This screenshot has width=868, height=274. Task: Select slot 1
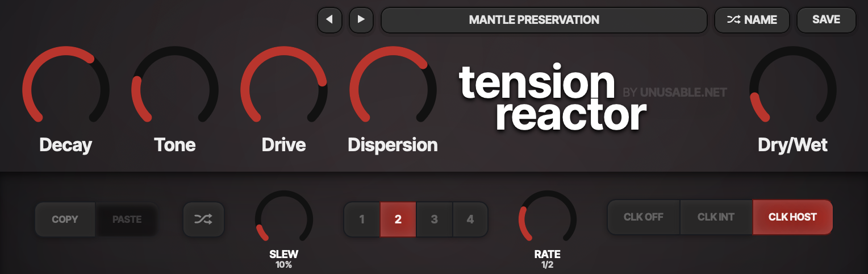(362, 219)
